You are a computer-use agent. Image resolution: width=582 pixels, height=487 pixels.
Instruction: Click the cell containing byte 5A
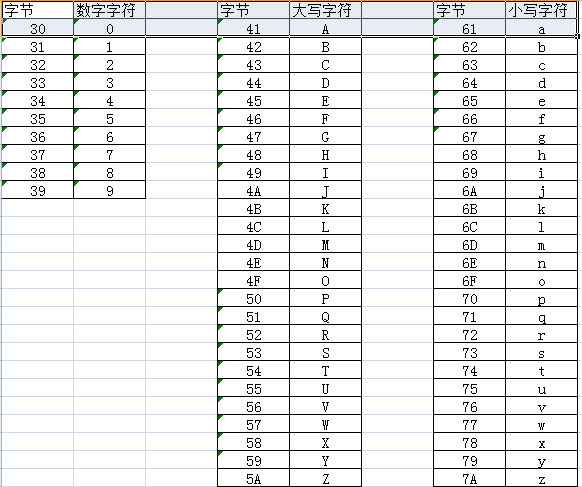tap(254, 478)
